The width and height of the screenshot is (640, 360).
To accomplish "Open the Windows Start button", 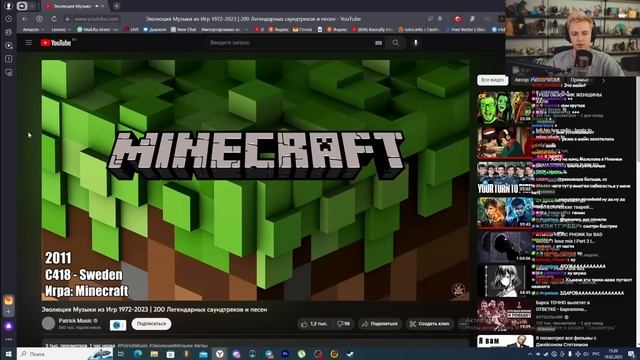I will click(8, 354).
